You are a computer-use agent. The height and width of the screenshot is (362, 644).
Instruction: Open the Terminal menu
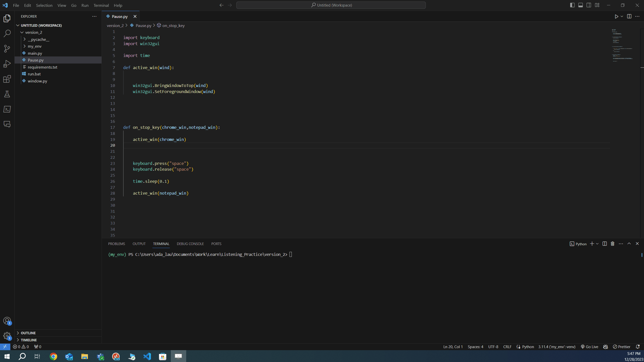tap(101, 5)
